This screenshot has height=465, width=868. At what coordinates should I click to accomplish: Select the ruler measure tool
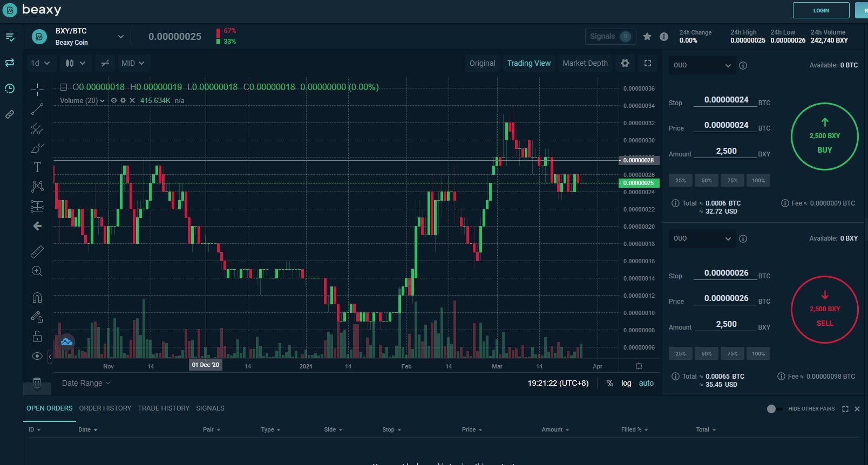(x=37, y=251)
